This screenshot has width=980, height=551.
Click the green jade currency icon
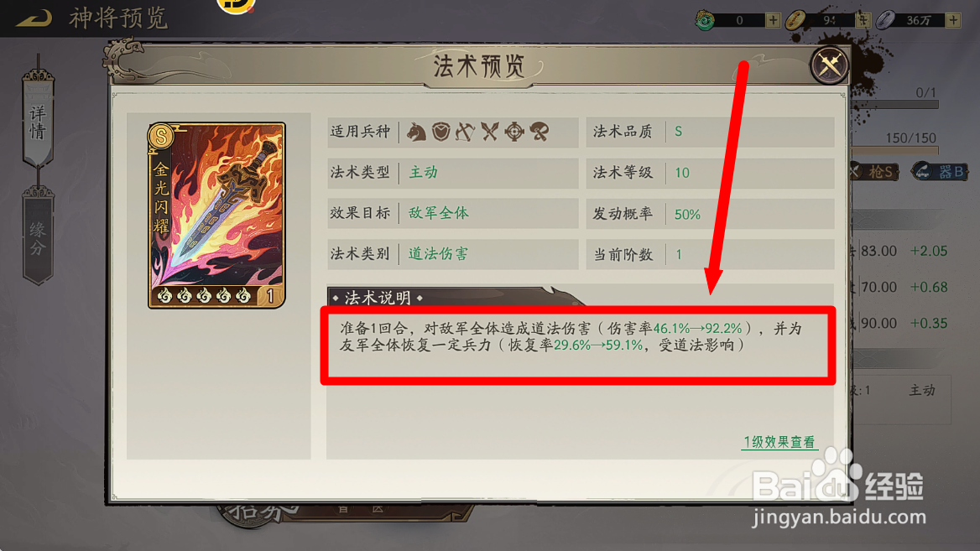[706, 20]
